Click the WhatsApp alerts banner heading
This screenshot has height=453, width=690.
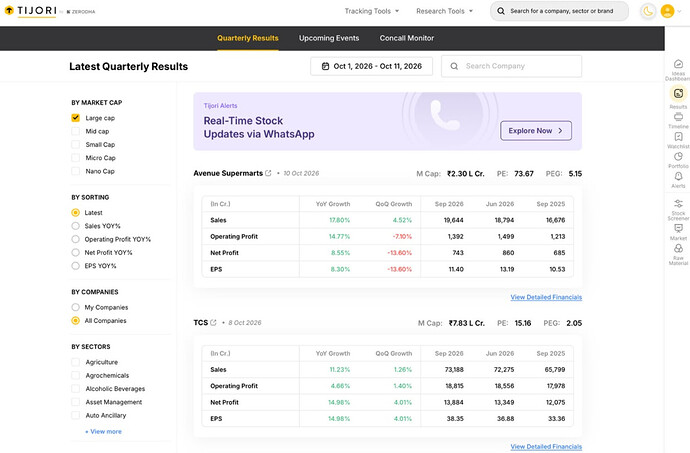(x=259, y=127)
